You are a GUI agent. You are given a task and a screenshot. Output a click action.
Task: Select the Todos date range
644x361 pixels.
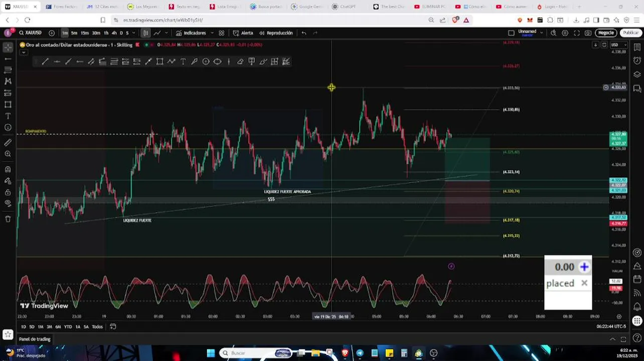(x=97, y=327)
